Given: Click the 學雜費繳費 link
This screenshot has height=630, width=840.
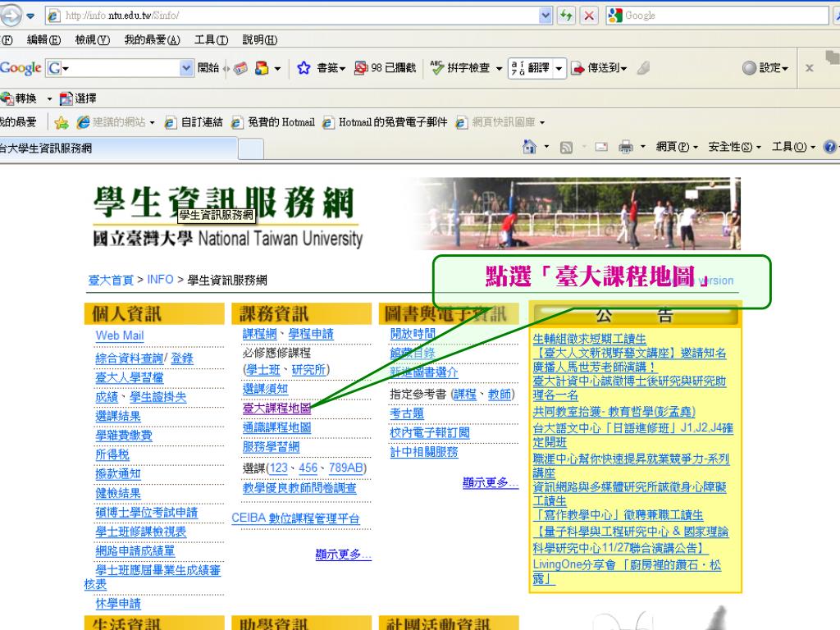Looking at the screenshot, I should point(124,436).
